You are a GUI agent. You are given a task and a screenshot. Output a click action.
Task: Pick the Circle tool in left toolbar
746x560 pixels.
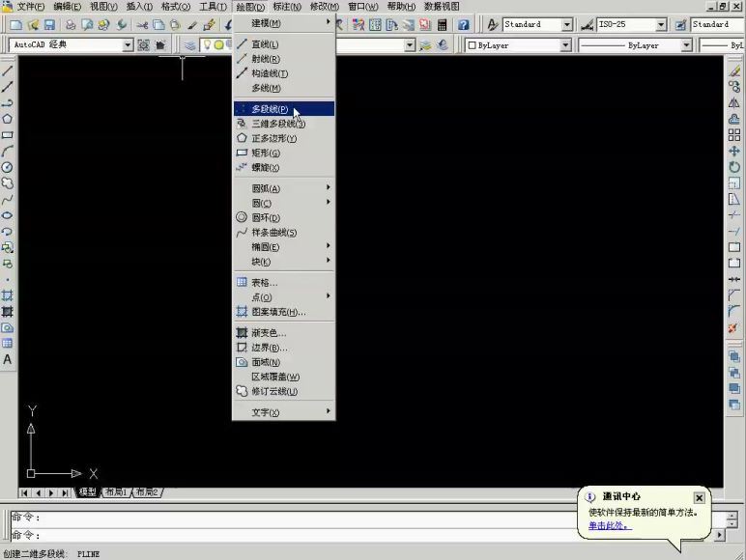point(7,167)
